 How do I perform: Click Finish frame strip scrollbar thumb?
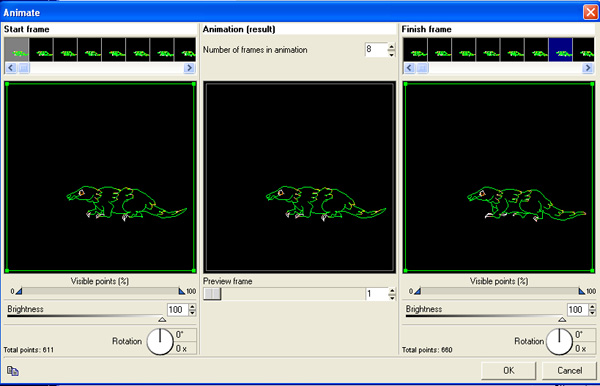point(422,68)
